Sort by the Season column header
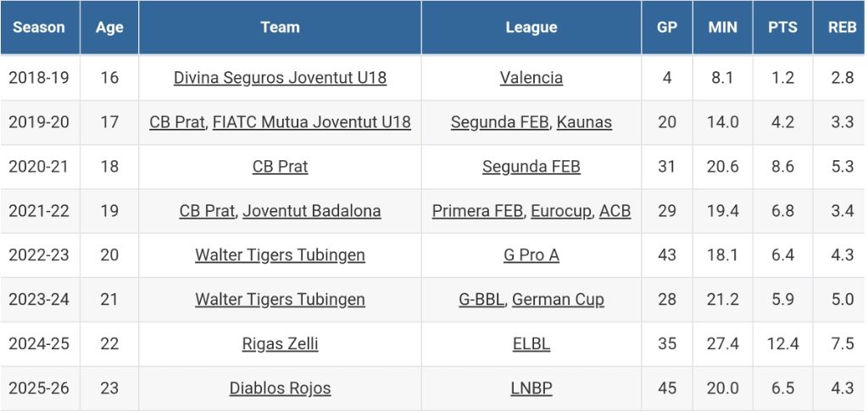This screenshot has width=868, height=412. [x=39, y=27]
